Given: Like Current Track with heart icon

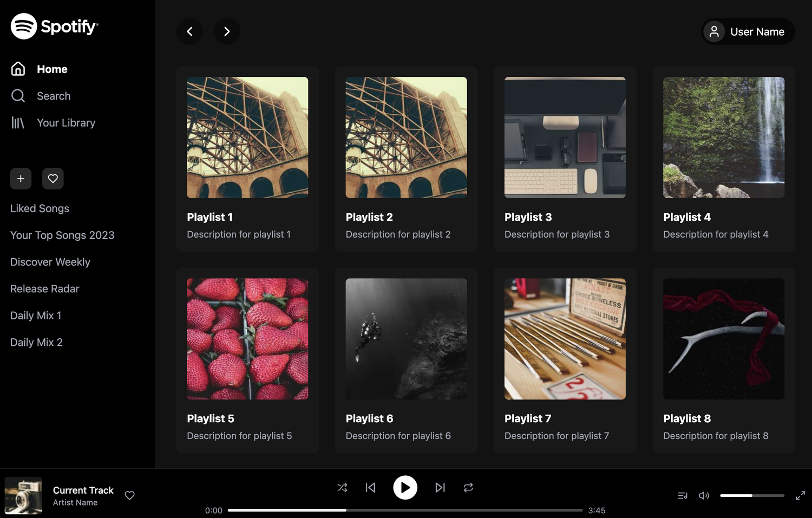Looking at the screenshot, I should [129, 495].
